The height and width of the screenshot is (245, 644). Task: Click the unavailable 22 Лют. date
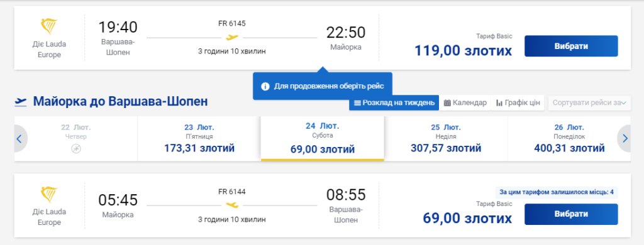pos(76,139)
